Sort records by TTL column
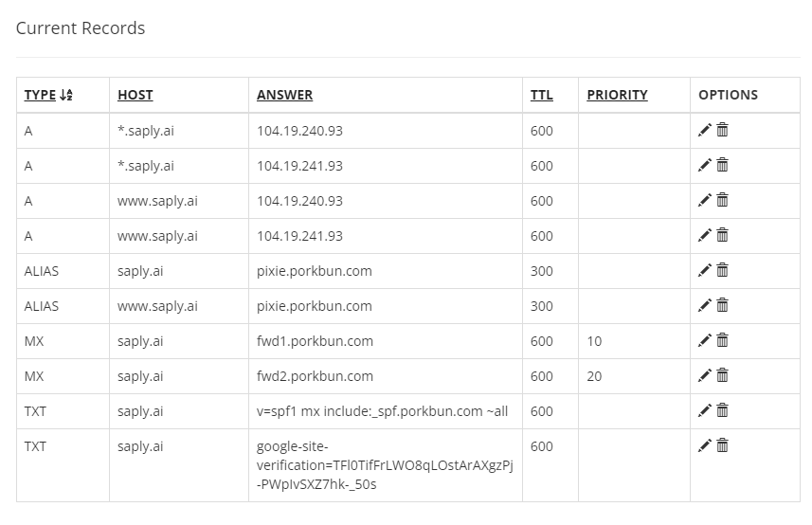812x525 pixels. pos(541,95)
